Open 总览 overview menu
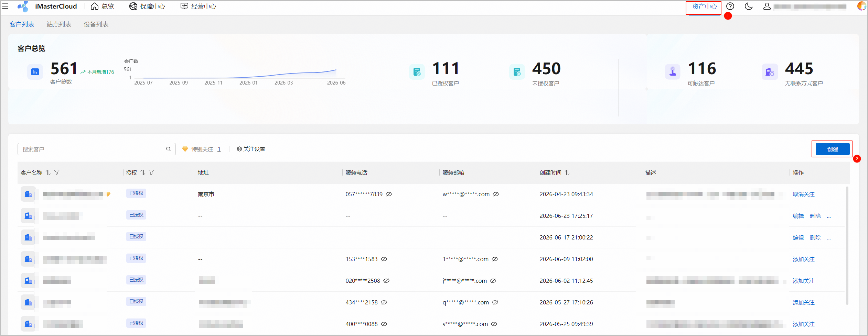Screen dimensions: 868x336 (102, 7)
